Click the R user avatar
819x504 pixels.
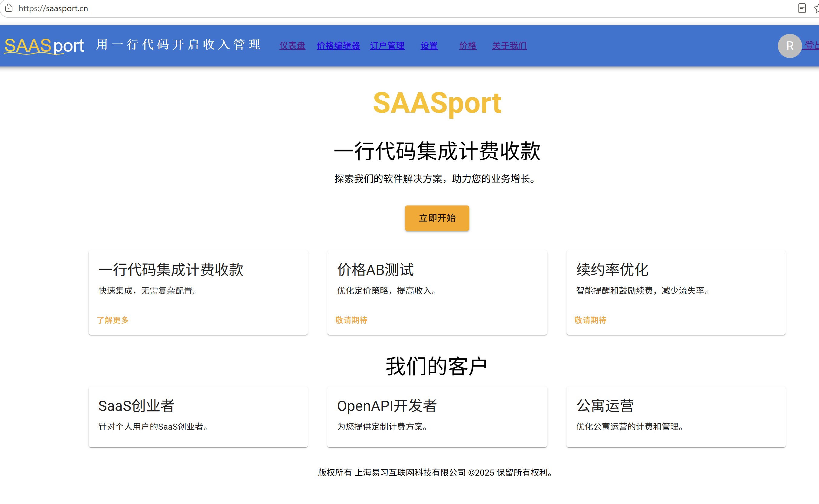click(790, 46)
